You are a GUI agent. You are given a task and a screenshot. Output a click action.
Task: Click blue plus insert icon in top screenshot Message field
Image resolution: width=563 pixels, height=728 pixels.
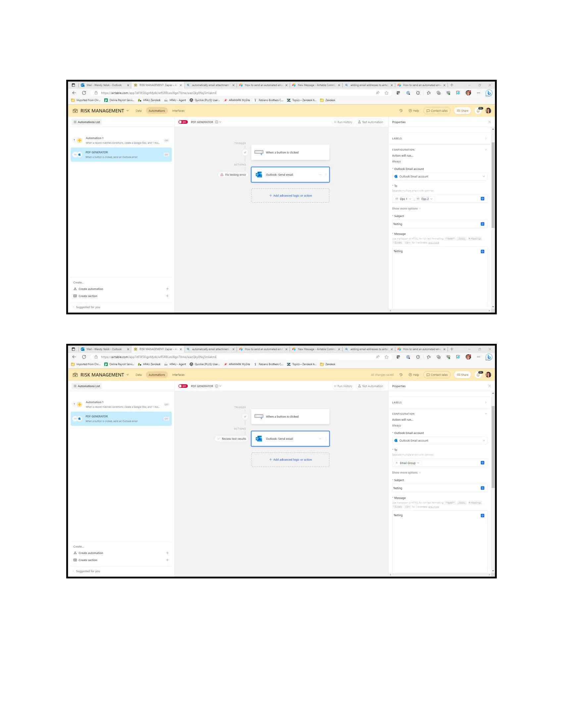tap(483, 251)
